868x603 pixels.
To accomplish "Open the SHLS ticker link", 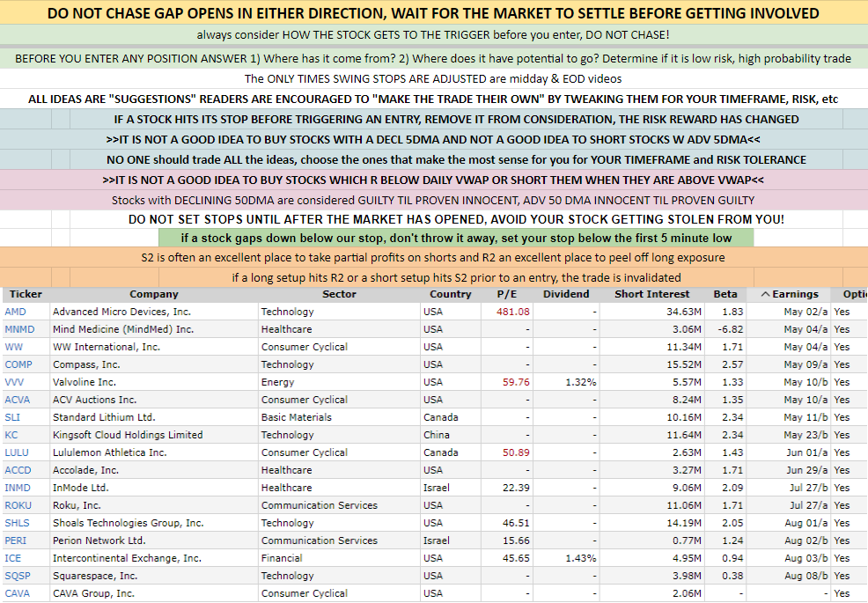I will pos(17,523).
